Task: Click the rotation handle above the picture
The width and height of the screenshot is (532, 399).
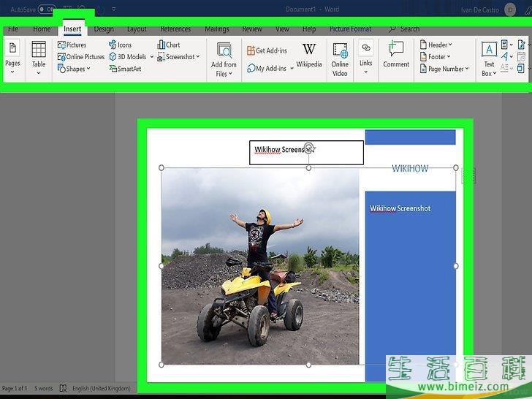Action: pos(308,148)
